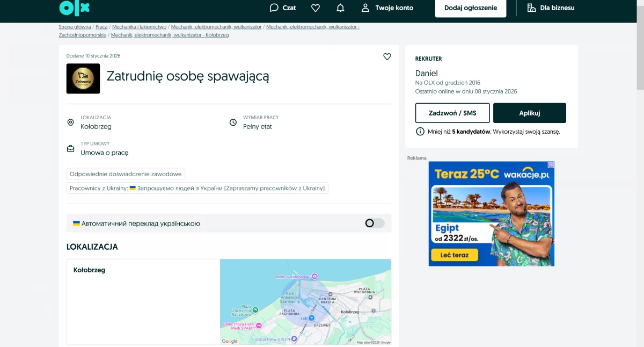
Task: Click Zadzwoń / SMS button
Action: coord(452,113)
